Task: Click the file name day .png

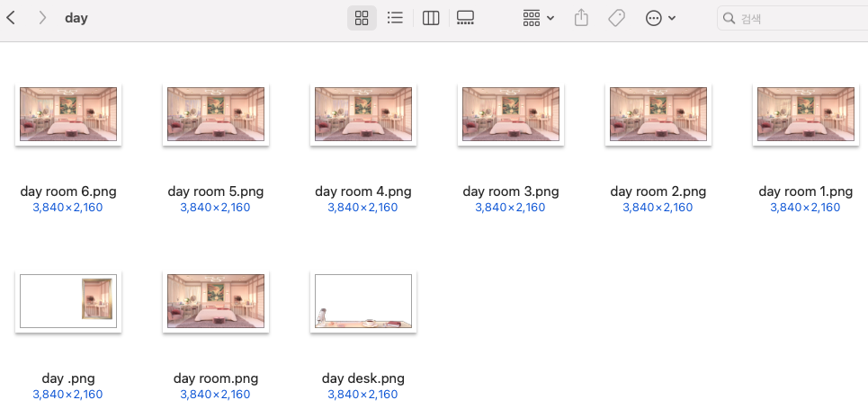Action: click(68, 378)
